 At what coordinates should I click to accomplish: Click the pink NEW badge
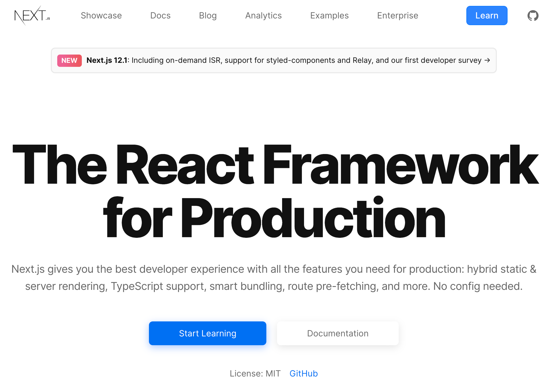pyautogui.click(x=69, y=60)
